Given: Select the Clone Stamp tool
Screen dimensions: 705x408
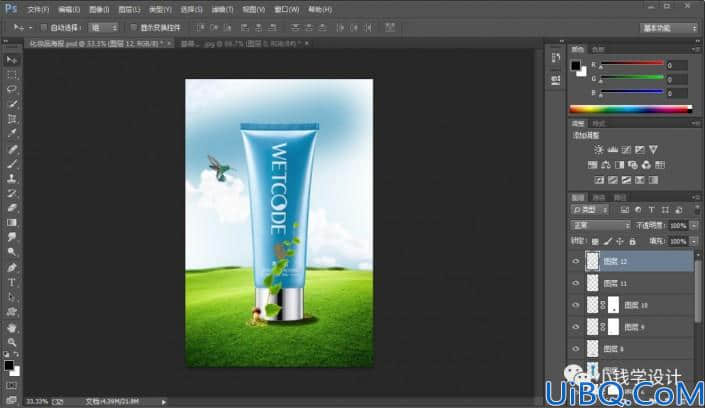Looking at the screenshot, I should [12, 179].
